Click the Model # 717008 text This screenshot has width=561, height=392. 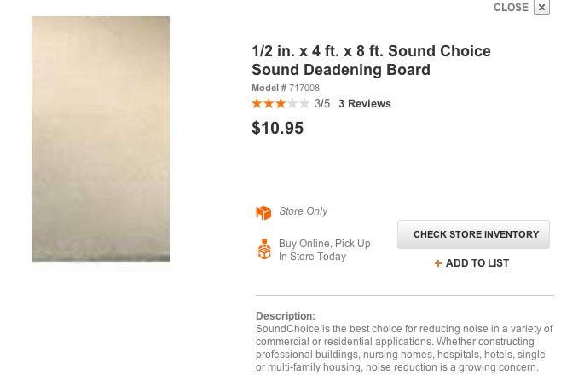(x=286, y=88)
